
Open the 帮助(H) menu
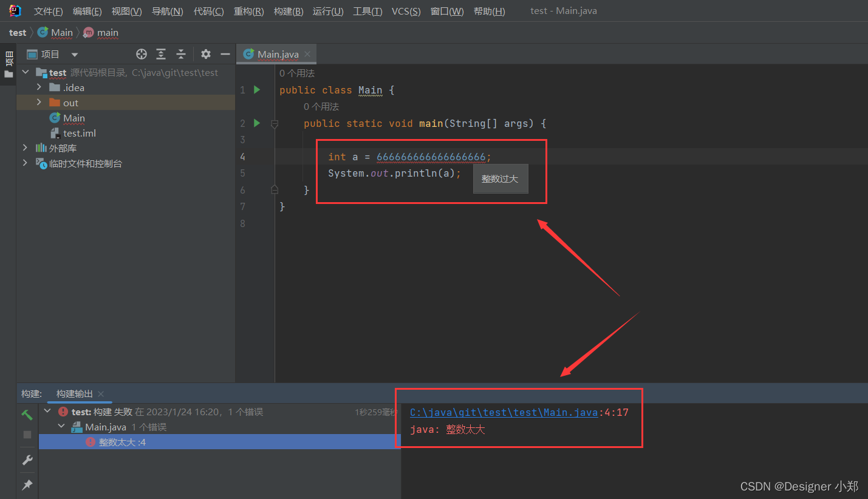tap(489, 12)
